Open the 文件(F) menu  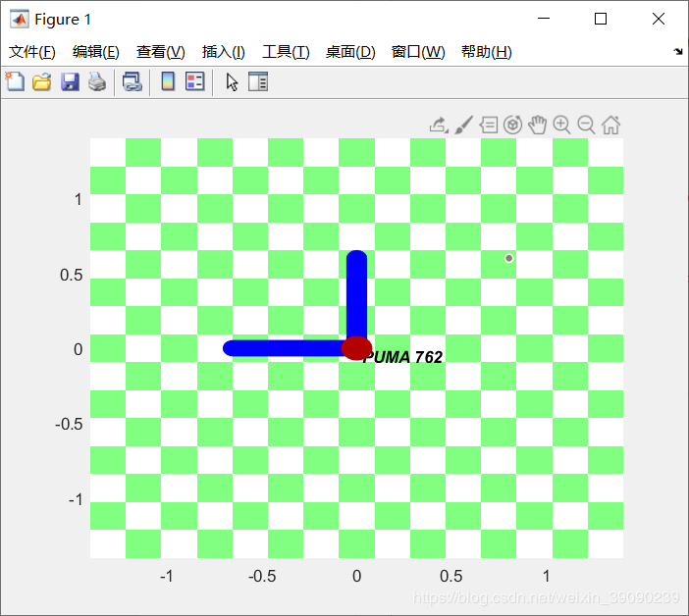click(x=32, y=52)
